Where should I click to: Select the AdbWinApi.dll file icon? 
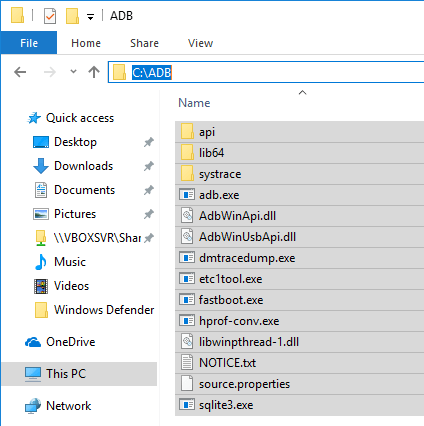(187, 216)
